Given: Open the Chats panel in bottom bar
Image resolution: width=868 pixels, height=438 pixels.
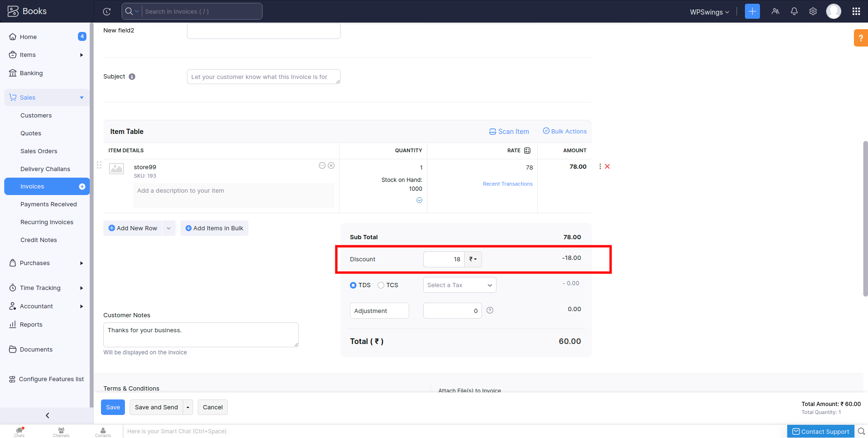Looking at the screenshot, I should [19, 431].
